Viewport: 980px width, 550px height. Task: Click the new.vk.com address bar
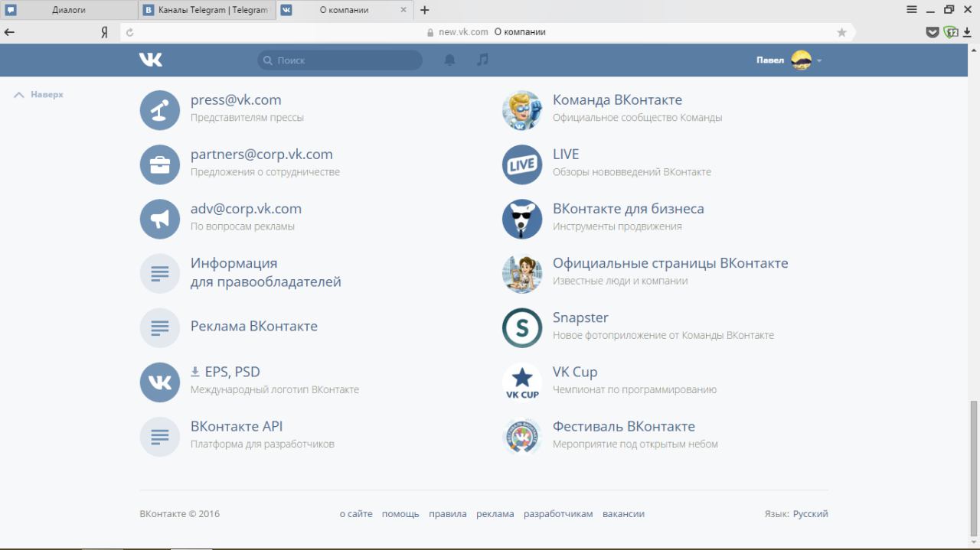(486, 32)
